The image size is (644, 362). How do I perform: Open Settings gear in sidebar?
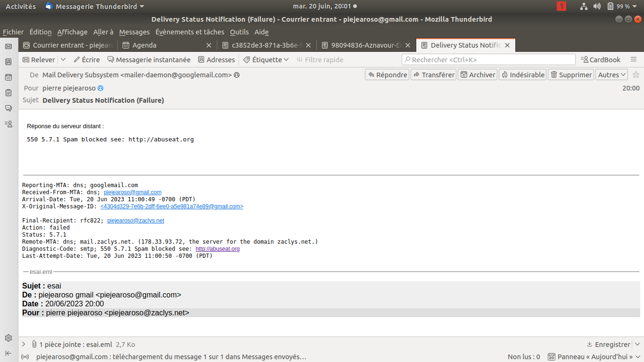click(x=8, y=338)
